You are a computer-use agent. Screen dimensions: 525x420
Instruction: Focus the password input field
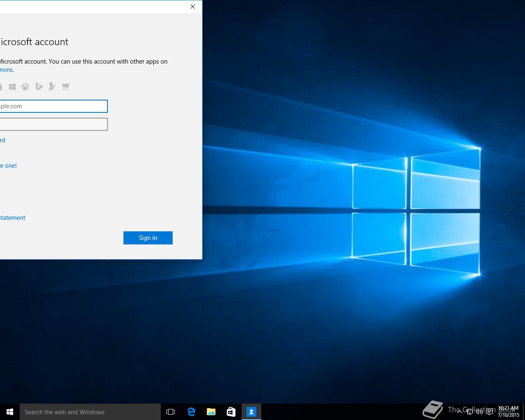54,124
